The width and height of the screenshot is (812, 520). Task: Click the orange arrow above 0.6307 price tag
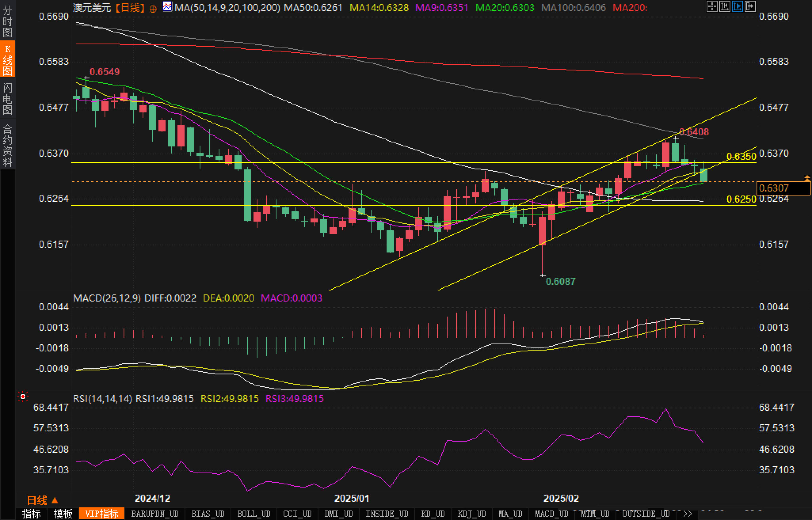pyautogui.click(x=807, y=178)
